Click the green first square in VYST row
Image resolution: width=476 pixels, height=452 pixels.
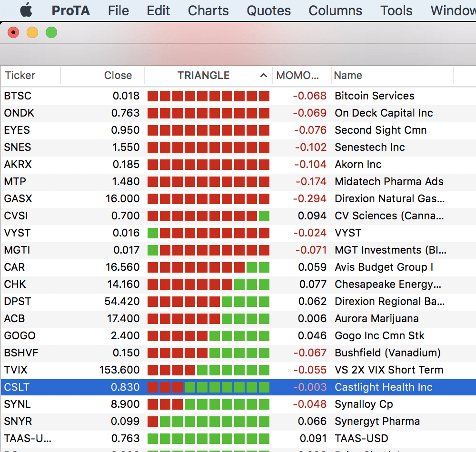(153, 233)
